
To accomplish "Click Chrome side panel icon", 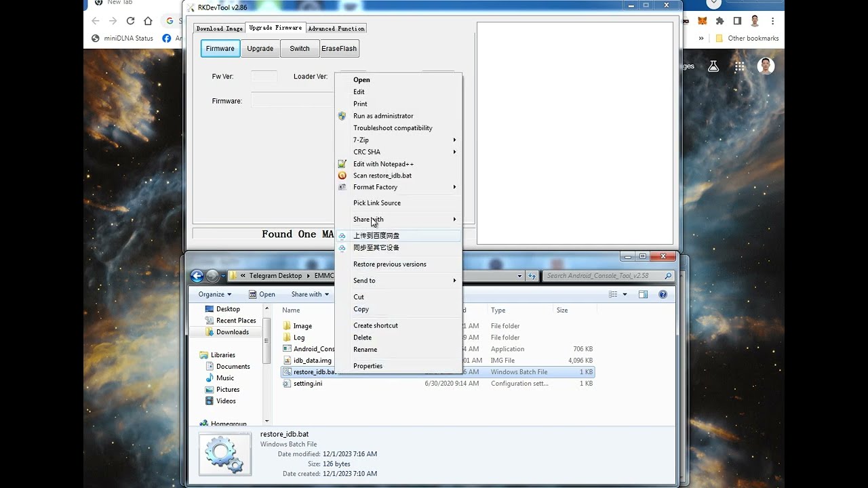I will 737,21.
